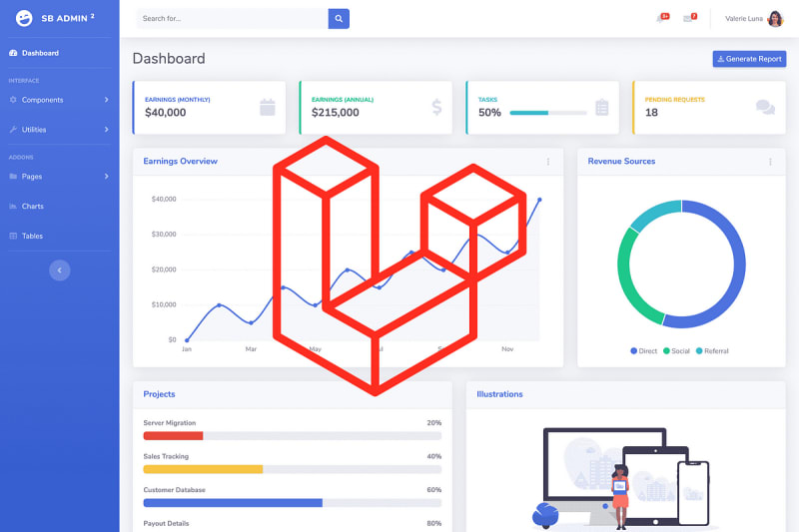Expand the Utilities sidebar menu
The width and height of the screenshot is (799, 532).
[58, 130]
